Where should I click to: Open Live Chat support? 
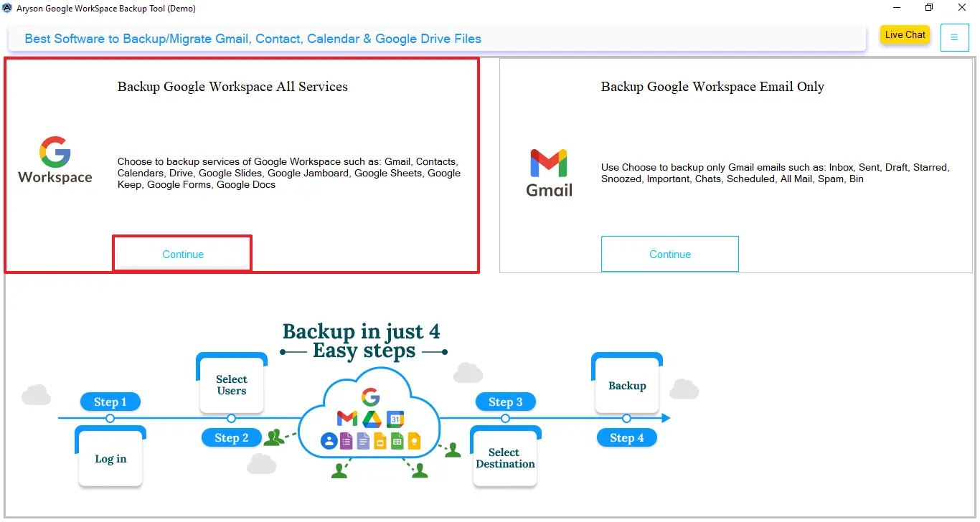(x=905, y=34)
